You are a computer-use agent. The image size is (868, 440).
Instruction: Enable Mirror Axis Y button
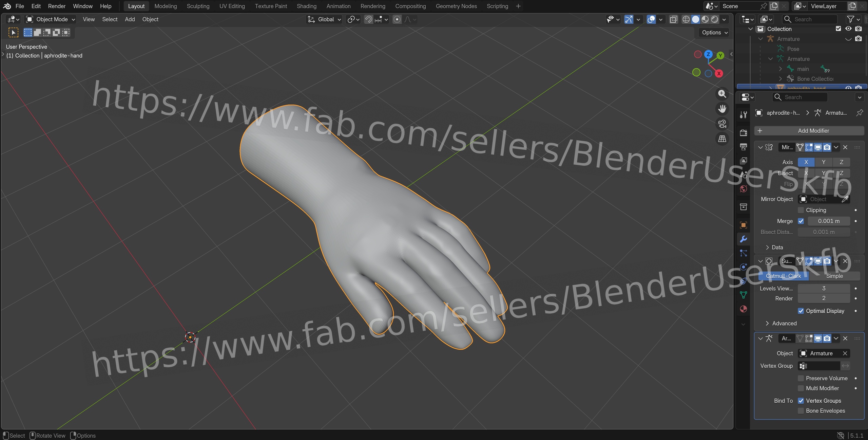(x=823, y=162)
